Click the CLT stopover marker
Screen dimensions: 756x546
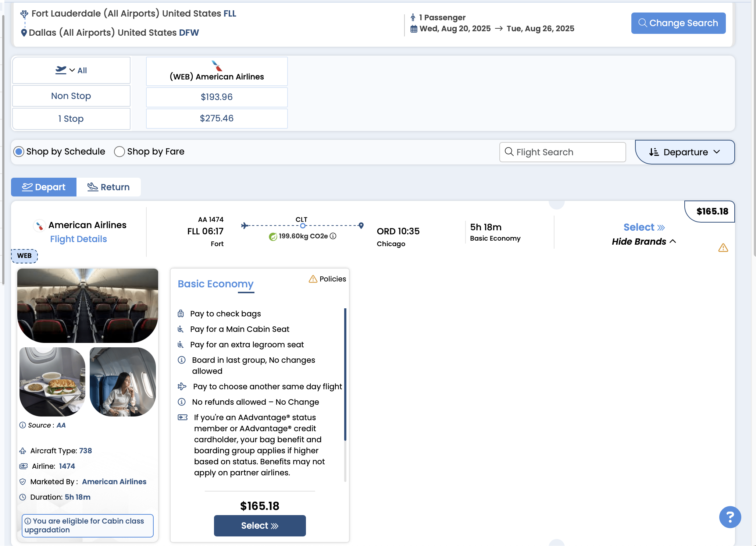302,226
